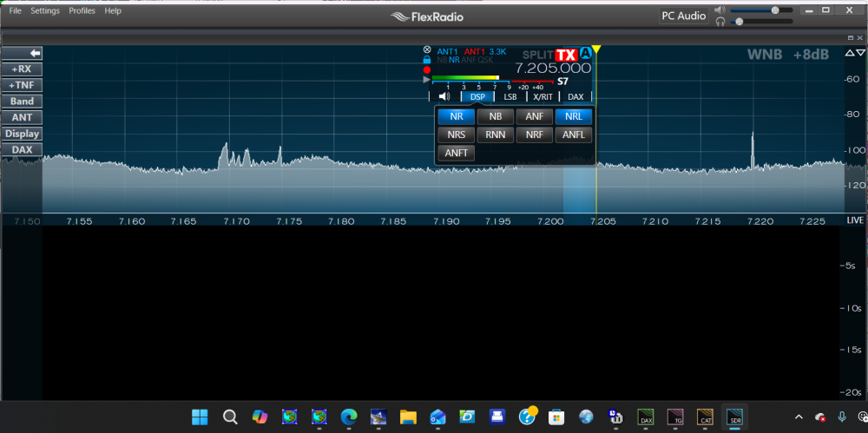Viewport: 868px width, 433px height.
Task: Mute PC speaker audio icon in title bar
Action: tap(719, 10)
